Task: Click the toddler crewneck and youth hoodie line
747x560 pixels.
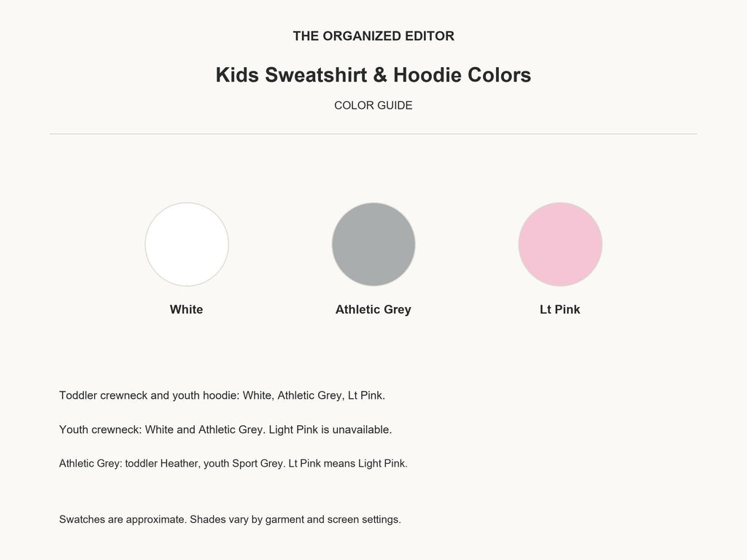Action: [x=222, y=396]
